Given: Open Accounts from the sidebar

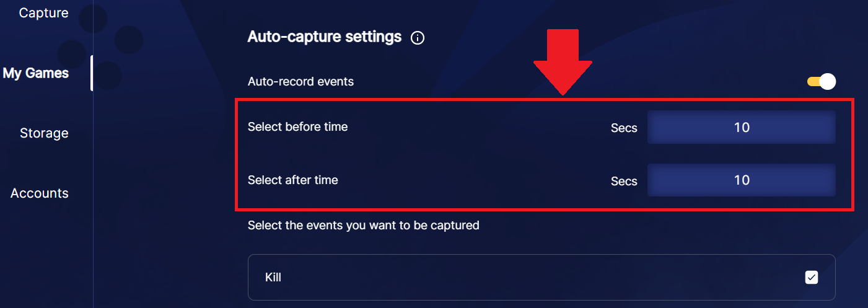Looking at the screenshot, I should coord(40,193).
